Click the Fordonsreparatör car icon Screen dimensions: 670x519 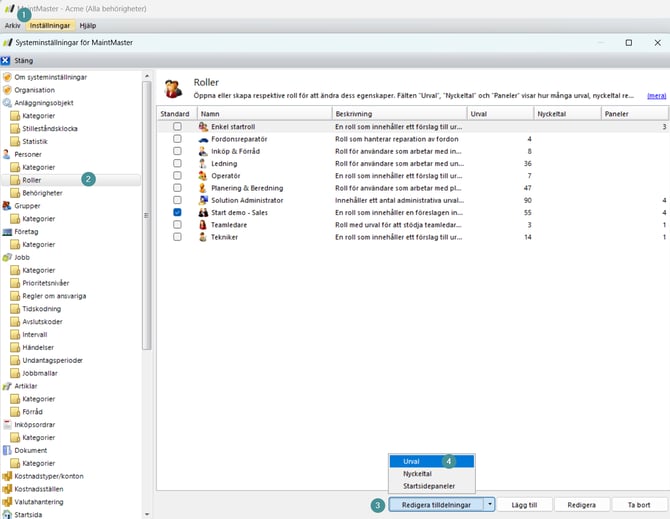point(203,139)
